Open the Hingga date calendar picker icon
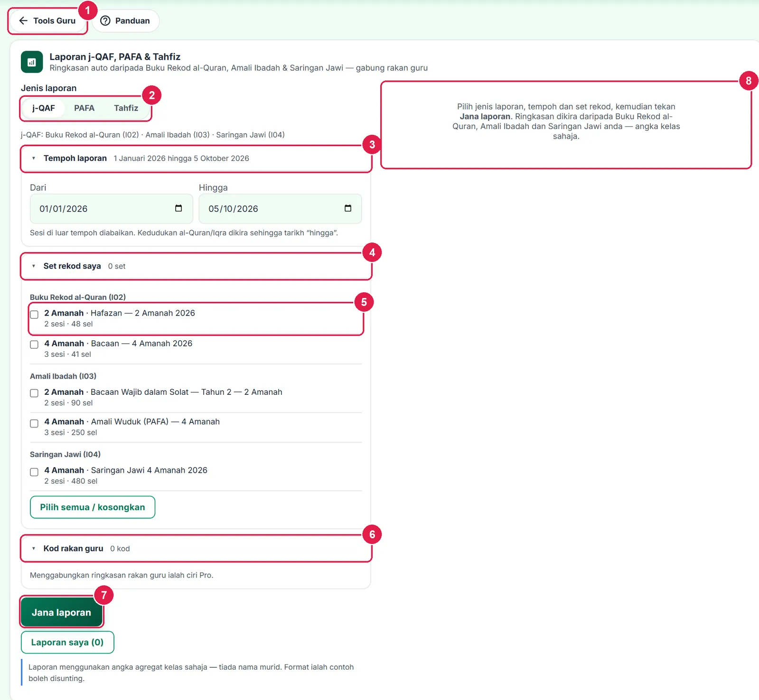The image size is (759, 700). coord(348,208)
